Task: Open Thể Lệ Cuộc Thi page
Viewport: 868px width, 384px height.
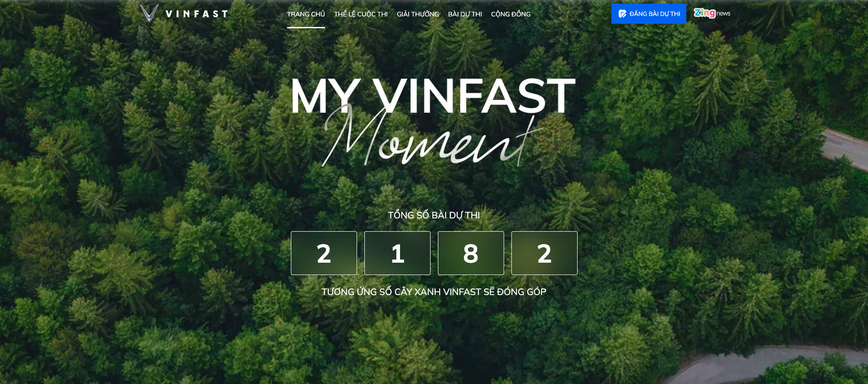Action: pyautogui.click(x=361, y=14)
